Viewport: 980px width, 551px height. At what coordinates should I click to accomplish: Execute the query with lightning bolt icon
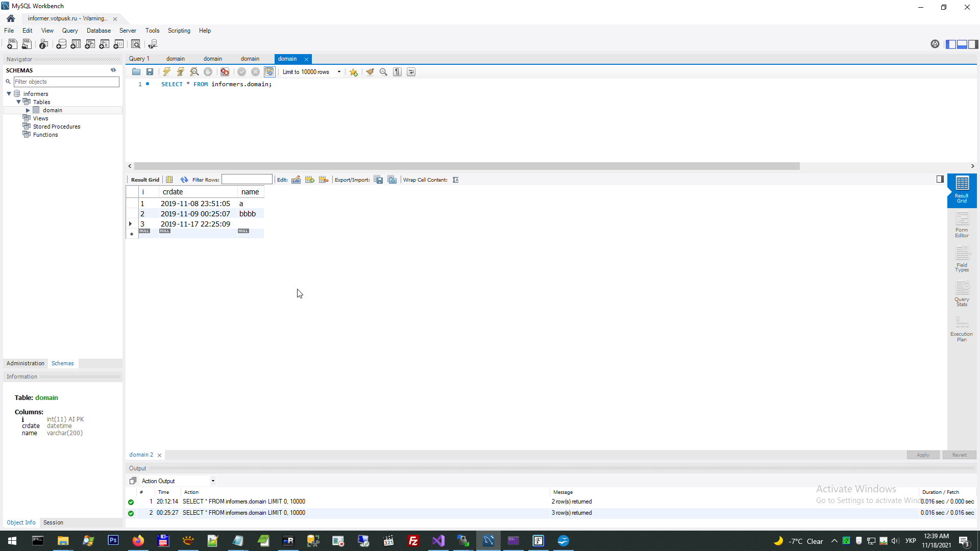click(167, 72)
